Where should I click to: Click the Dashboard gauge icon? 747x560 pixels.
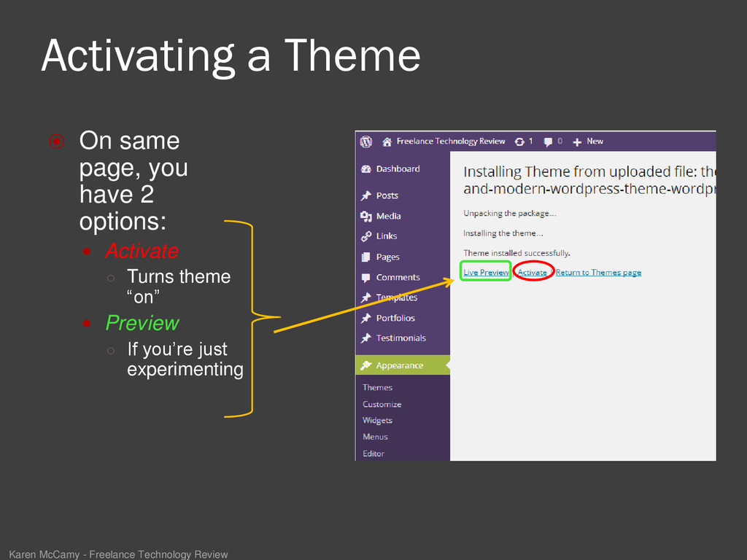point(366,169)
